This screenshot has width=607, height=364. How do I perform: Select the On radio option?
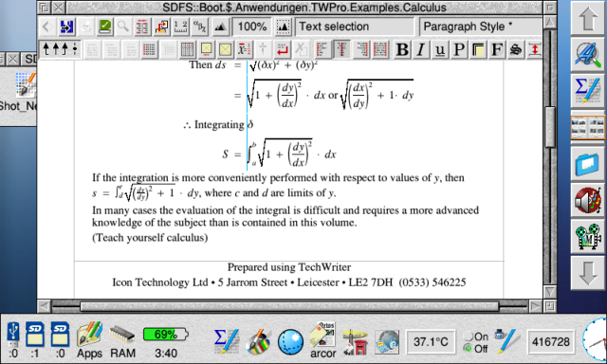pos(476,337)
